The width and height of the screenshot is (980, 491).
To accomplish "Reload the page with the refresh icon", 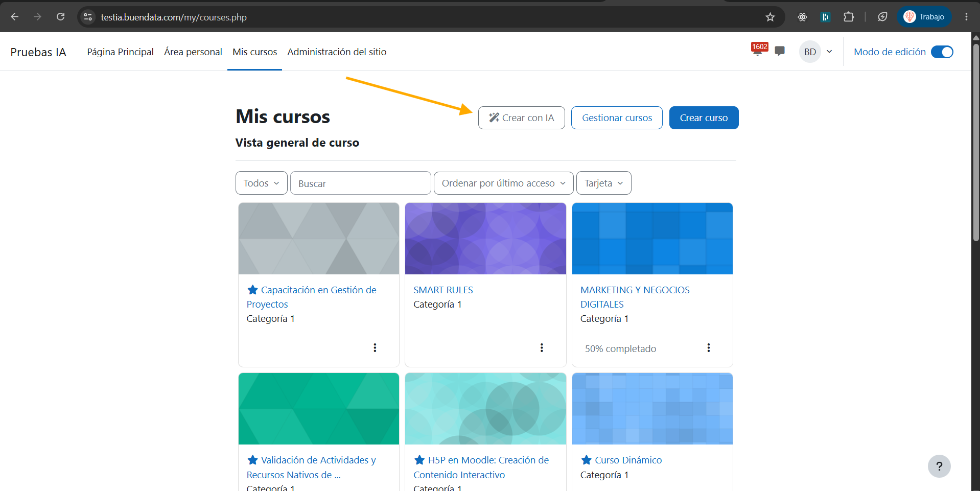I will (60, 17).
